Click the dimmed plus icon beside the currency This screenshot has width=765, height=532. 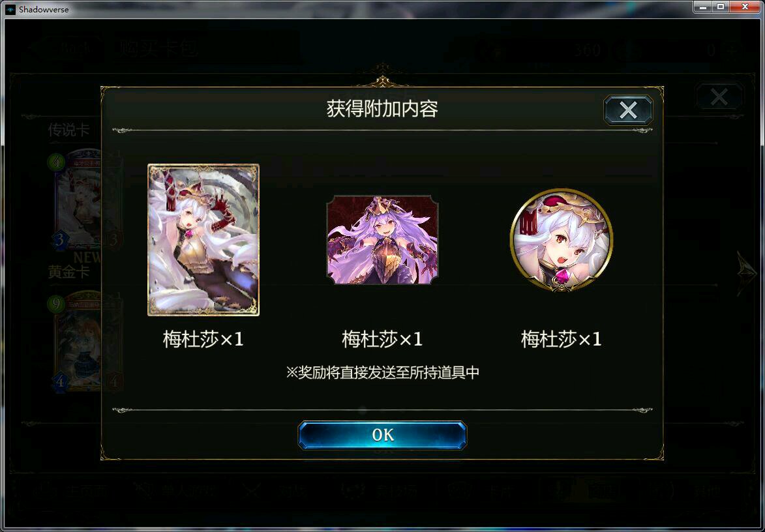tap(731, 50)
